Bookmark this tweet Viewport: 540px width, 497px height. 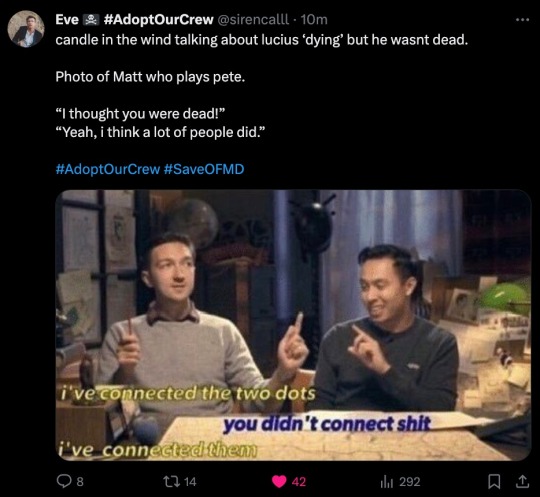(x=495, y=482)
